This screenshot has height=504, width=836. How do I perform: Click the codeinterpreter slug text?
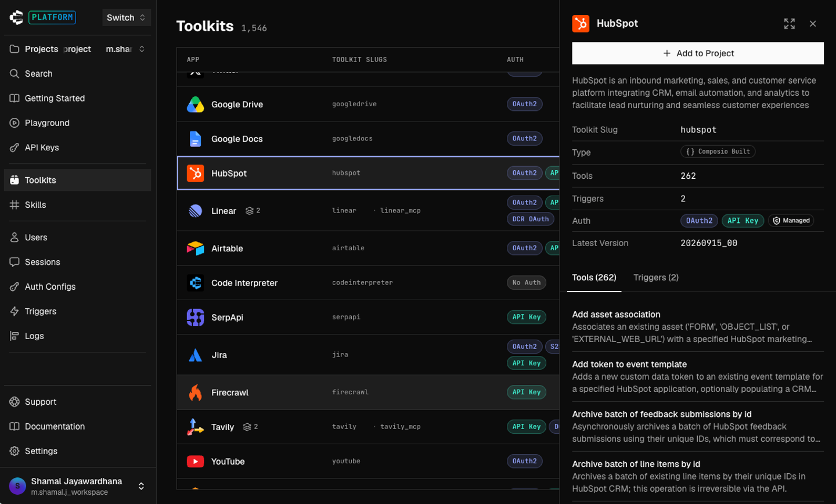click(362, 282)
